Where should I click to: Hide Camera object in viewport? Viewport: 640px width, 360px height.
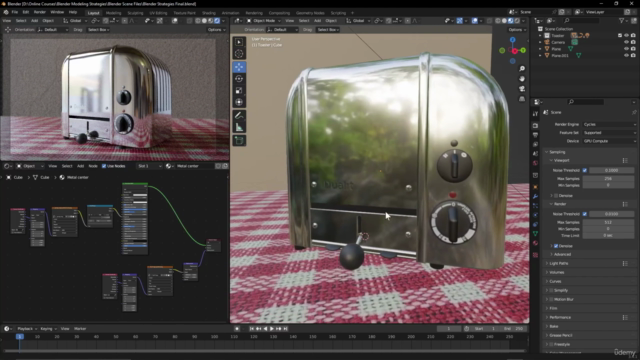pyautogui.click(x=627, y=42)
